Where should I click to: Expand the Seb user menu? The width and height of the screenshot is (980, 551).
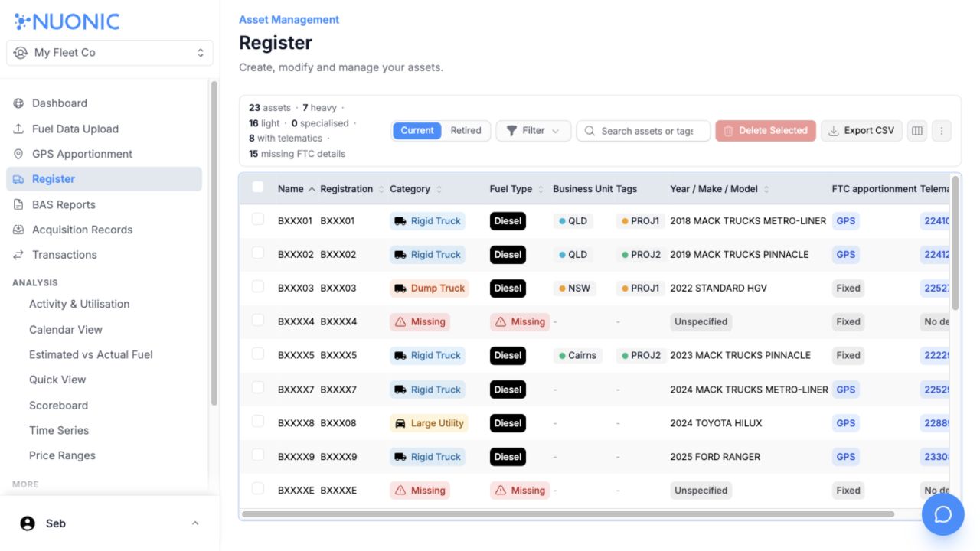(110, 523)
